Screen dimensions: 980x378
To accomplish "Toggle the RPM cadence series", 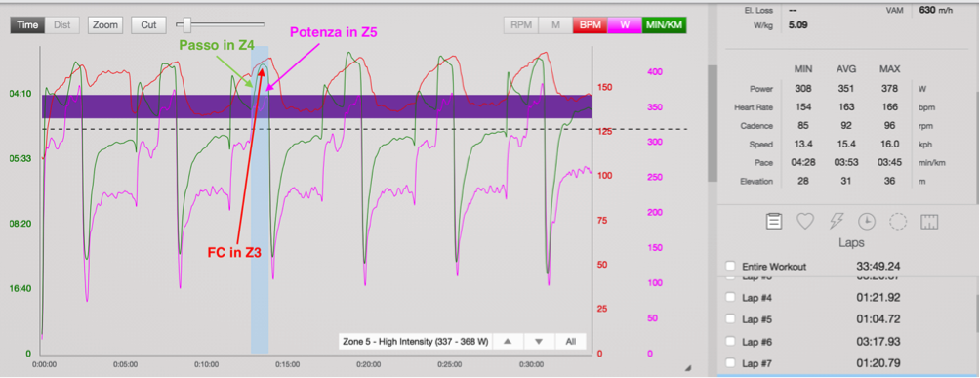I will 520,25.
